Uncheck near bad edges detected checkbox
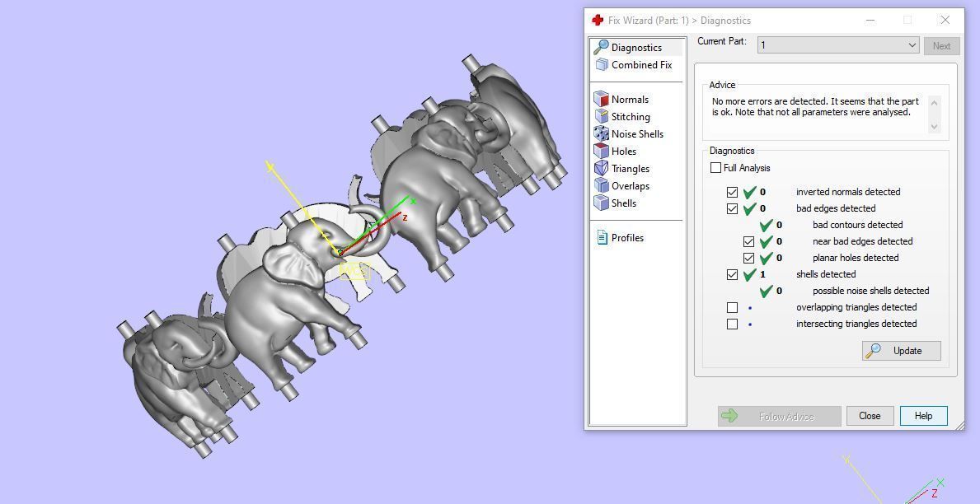This screenshot has width=980, height=504. (x=748, y=241)
